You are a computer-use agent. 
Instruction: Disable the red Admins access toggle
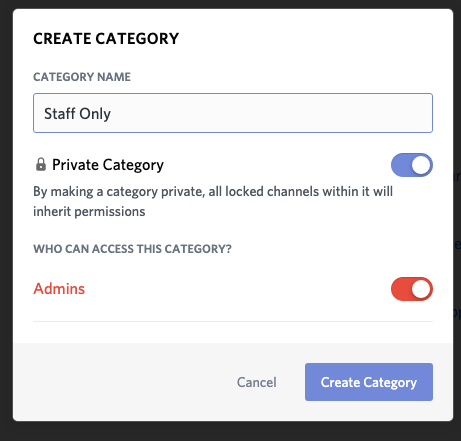412,289
